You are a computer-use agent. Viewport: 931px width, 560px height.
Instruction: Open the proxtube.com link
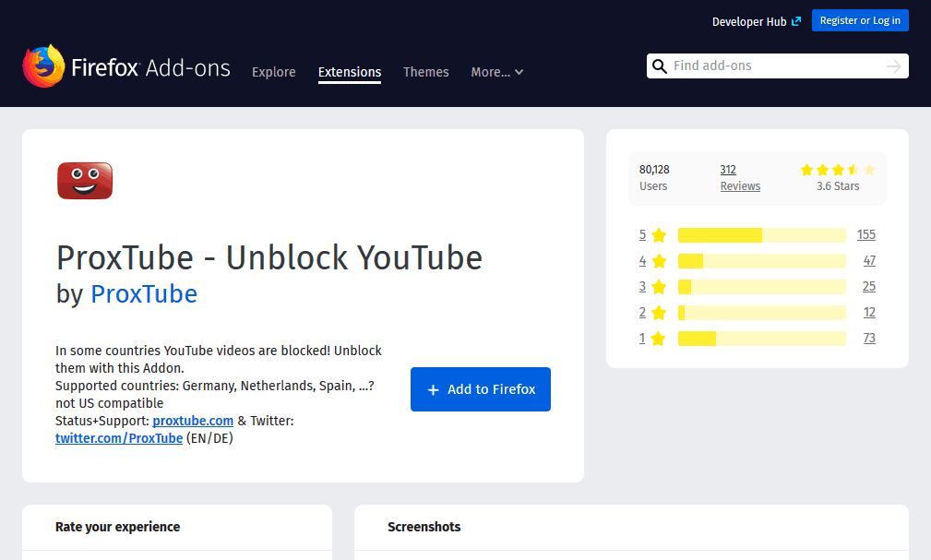[x=193, y=421]
